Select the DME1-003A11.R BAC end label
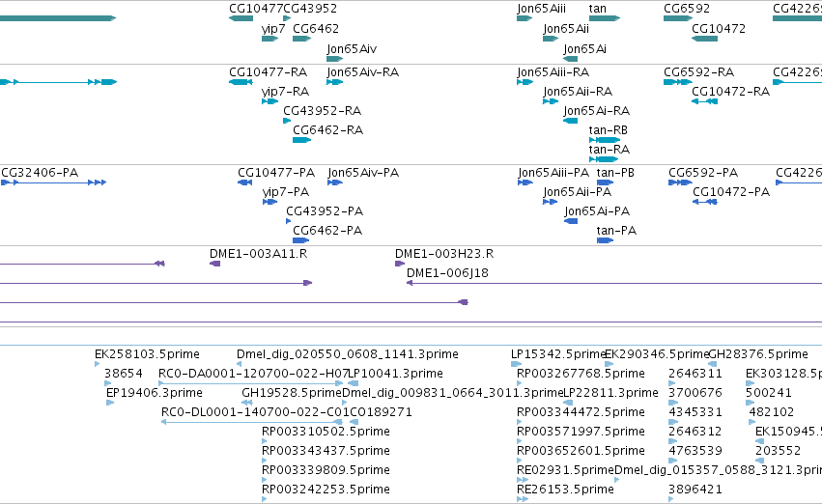The height and width of the screenshot is (504, 822). pyautogui.click(x=259, y=254)
